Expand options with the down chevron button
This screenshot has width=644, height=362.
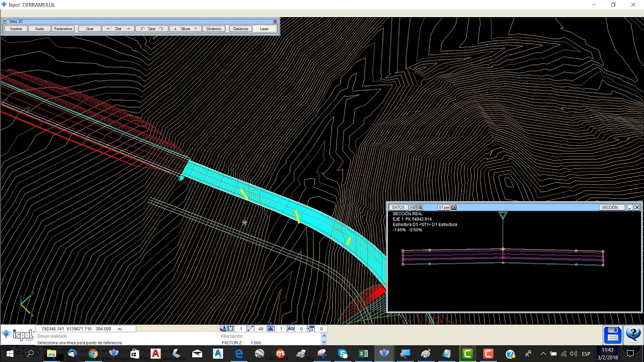[x=324, y=342]
